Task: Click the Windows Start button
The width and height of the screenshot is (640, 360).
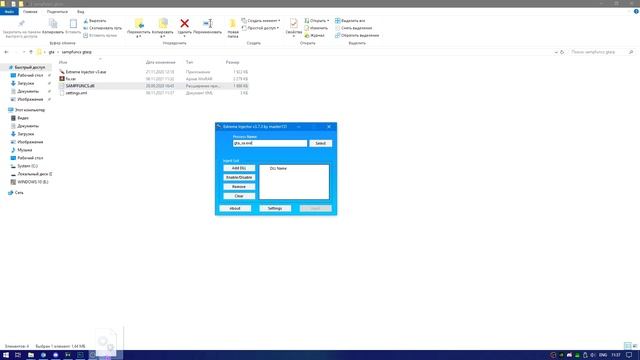Action: [x=6, y=355]
